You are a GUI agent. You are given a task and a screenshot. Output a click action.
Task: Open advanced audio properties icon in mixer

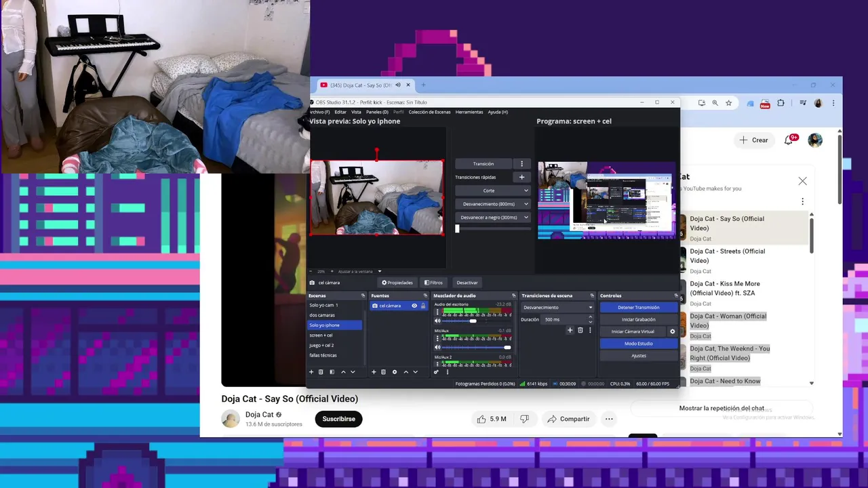point(436,372)
